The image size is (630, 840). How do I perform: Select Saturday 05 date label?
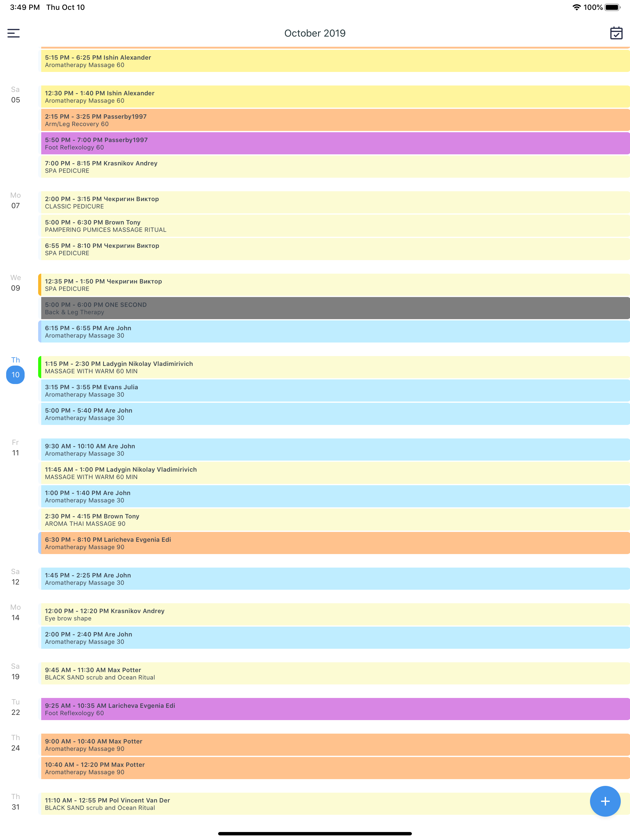pyautogui.click(x=15, y=95)
